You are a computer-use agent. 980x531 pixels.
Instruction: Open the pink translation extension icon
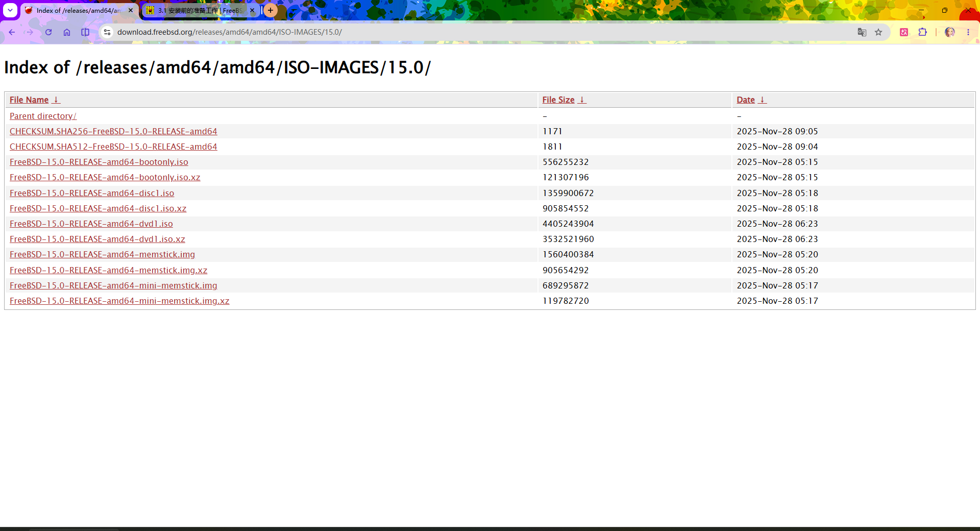[904, 32]
